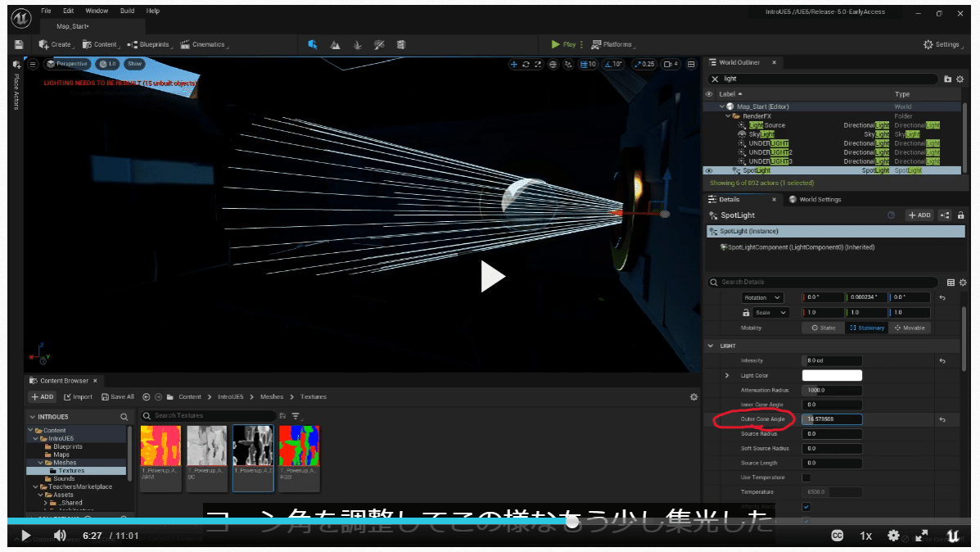Click the Light Color white swatch

pos(832,375)
